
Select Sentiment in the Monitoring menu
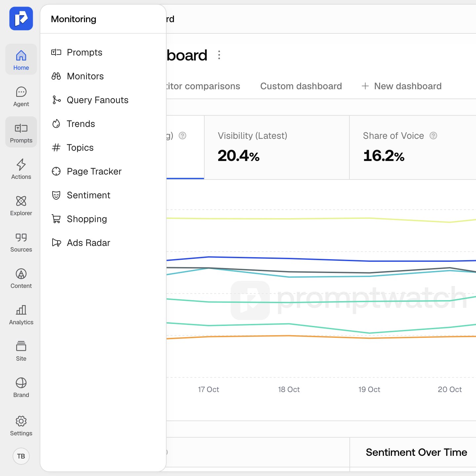(x=103, y=195)
